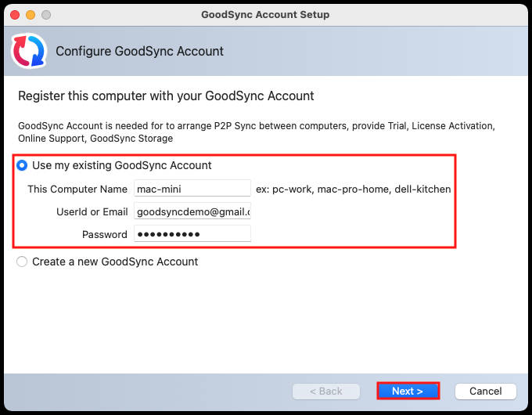Click the GoodSync Account Setup title bar
This screenshot has height=415, width=532.
pyautogui.click(x=265, y=15)
